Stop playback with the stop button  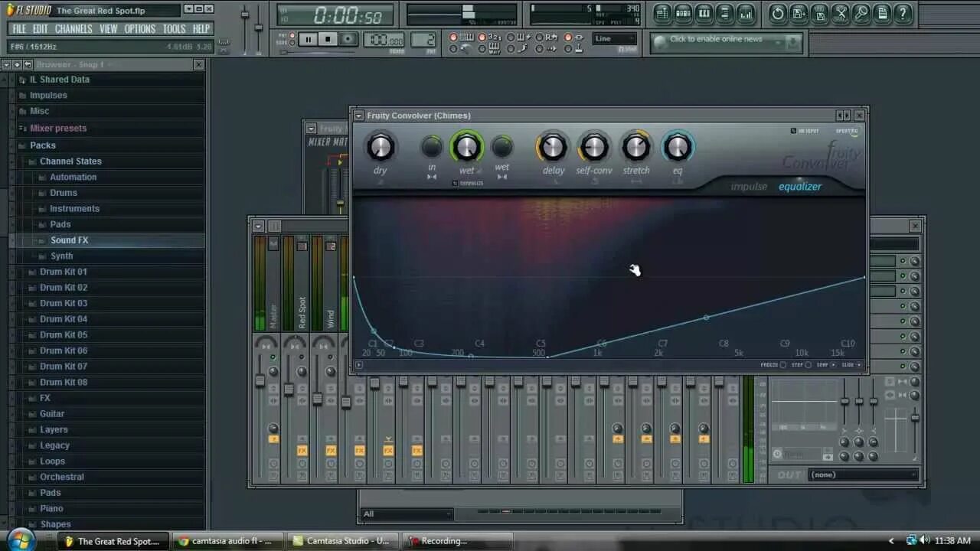tap(328, 39)
